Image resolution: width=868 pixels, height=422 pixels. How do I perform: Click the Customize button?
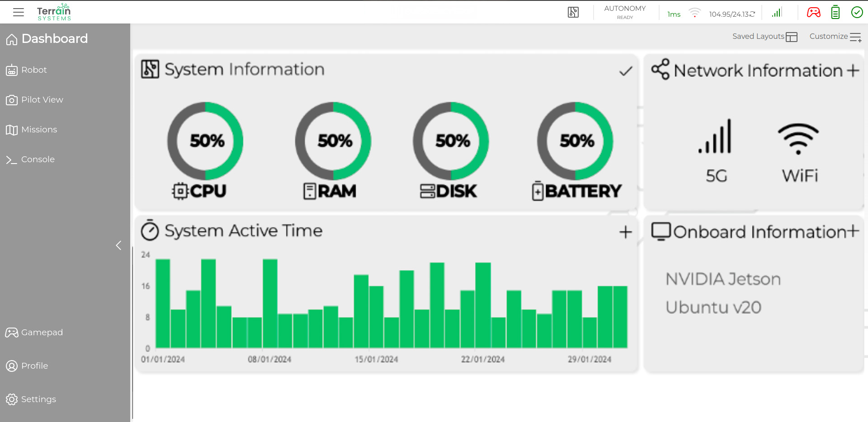coord(835,37)
